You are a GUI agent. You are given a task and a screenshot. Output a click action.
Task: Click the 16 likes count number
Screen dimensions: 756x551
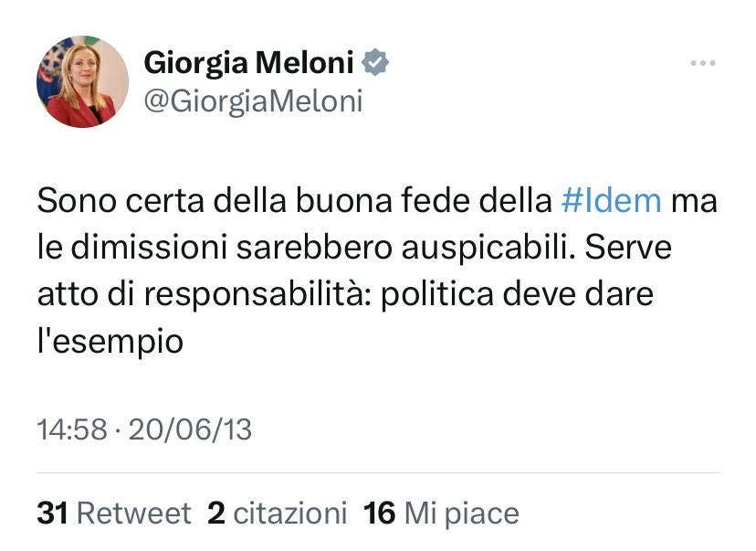coord(379,514)
